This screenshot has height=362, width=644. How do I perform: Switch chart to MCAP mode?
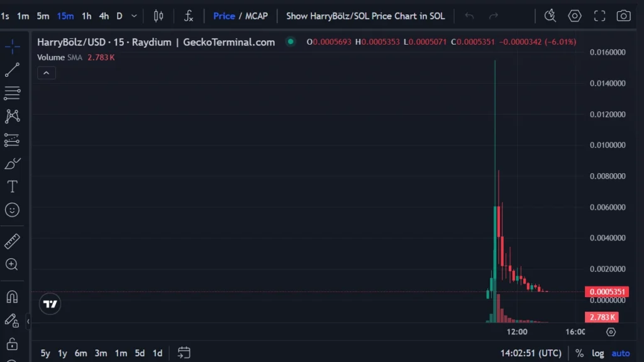pos(257,16)
